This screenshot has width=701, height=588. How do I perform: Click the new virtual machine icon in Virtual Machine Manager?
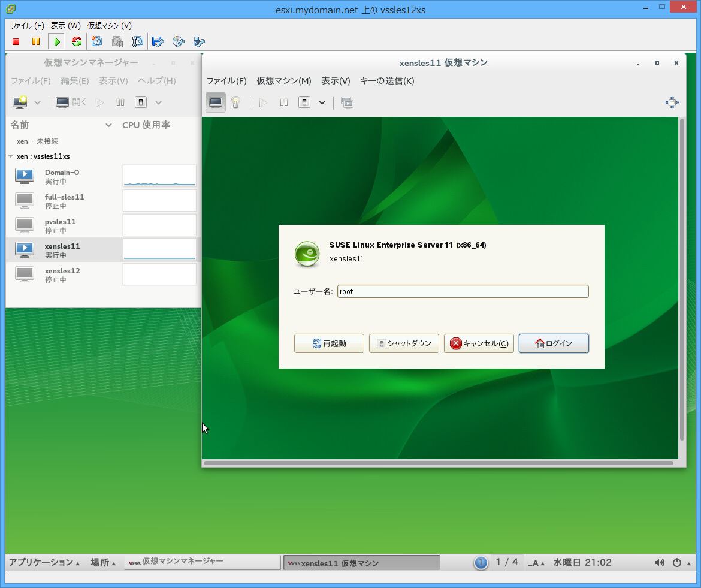(x=20, y=102)
